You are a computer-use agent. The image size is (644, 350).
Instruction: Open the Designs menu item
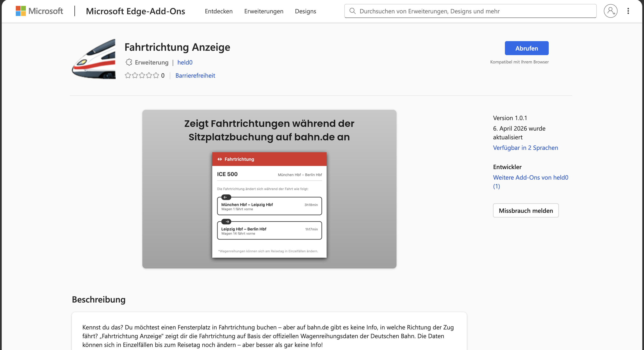click(306, 11)
